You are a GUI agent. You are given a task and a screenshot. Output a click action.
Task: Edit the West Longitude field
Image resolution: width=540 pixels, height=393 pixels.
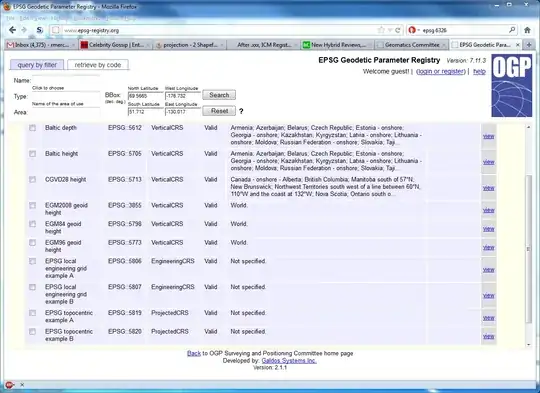click(183, 96)
